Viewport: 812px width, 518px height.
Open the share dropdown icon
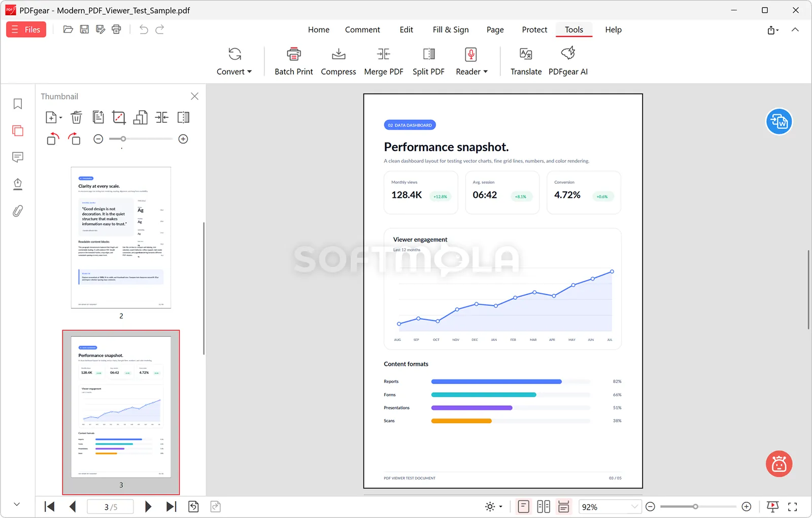click(x=773, y=30)
